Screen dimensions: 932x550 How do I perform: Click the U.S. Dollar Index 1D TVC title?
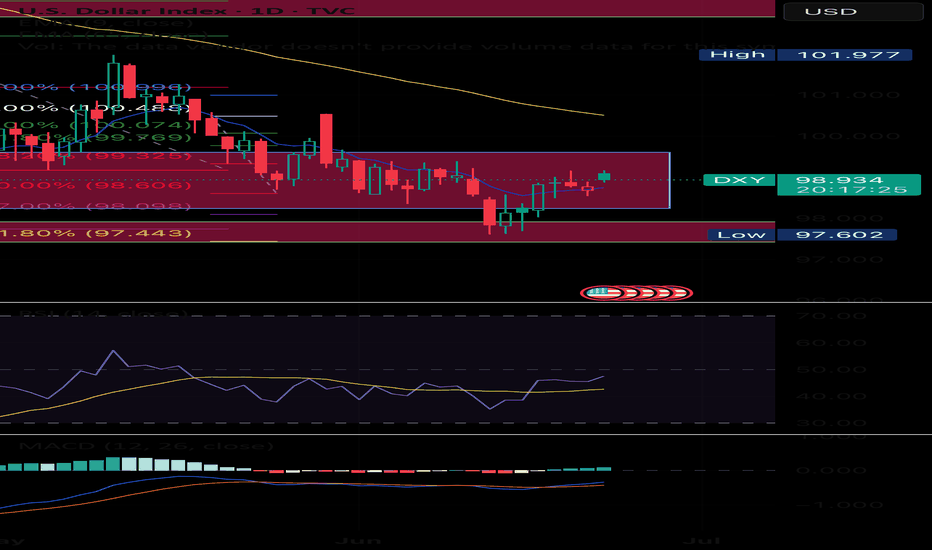[187, 11]
